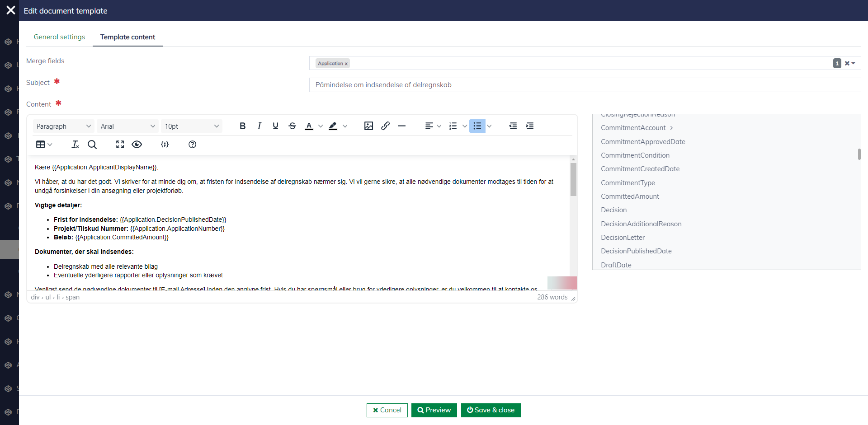868x425 pixels.
Task: Insert horizontal line
Action: pos(401,126)
